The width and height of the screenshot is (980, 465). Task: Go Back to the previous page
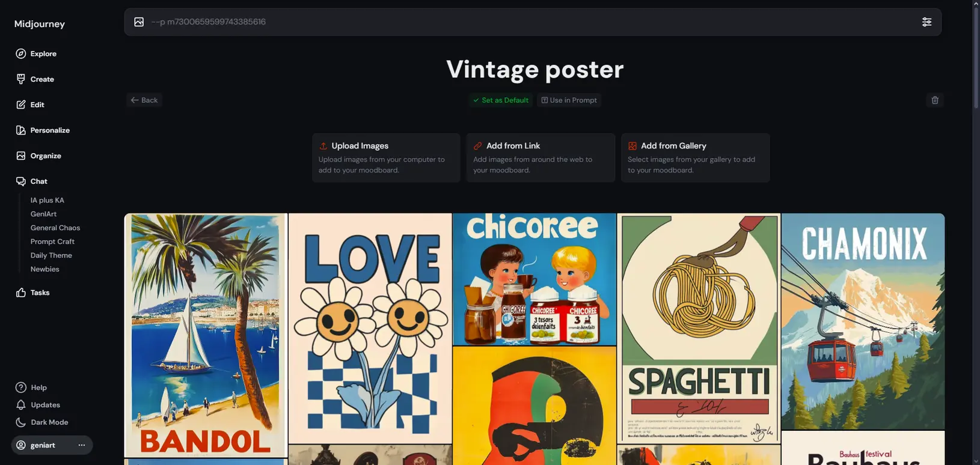(x=144, y=100)
